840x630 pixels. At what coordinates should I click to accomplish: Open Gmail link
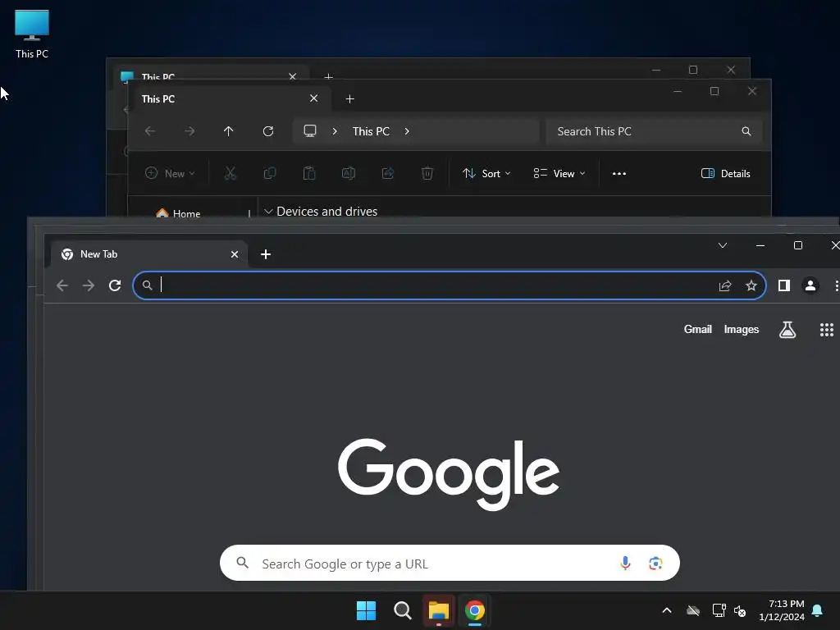pos(697,330)
